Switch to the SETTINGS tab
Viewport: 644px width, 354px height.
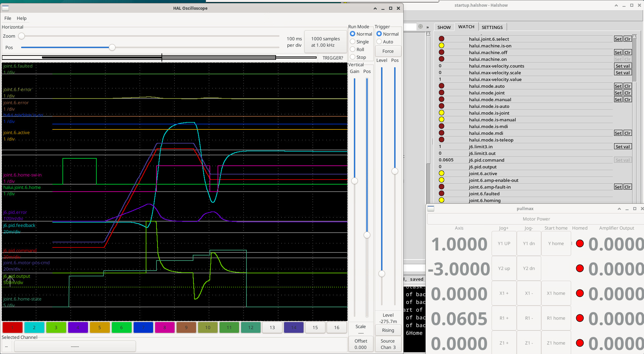point(492,27)
